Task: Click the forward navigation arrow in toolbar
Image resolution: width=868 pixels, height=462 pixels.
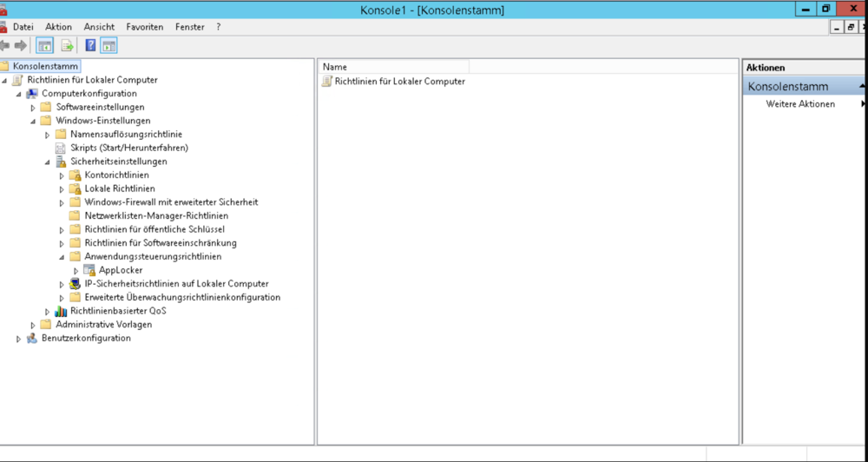Action: (20, 45)
